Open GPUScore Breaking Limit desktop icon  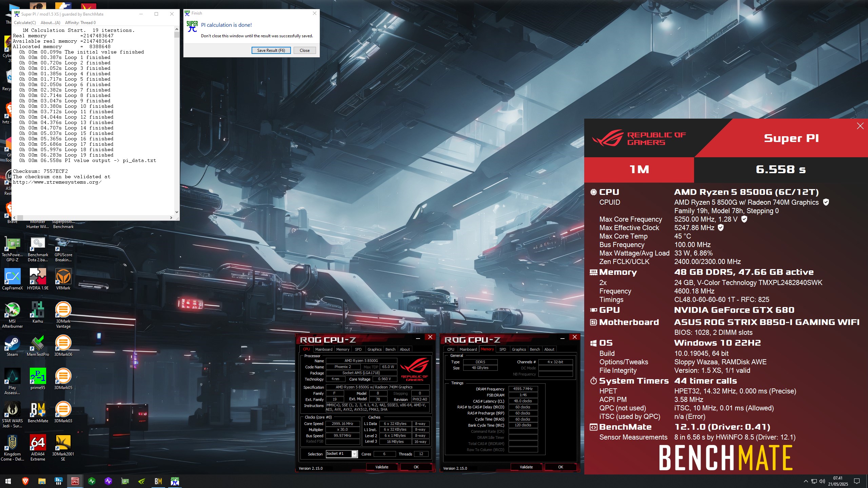63,249
